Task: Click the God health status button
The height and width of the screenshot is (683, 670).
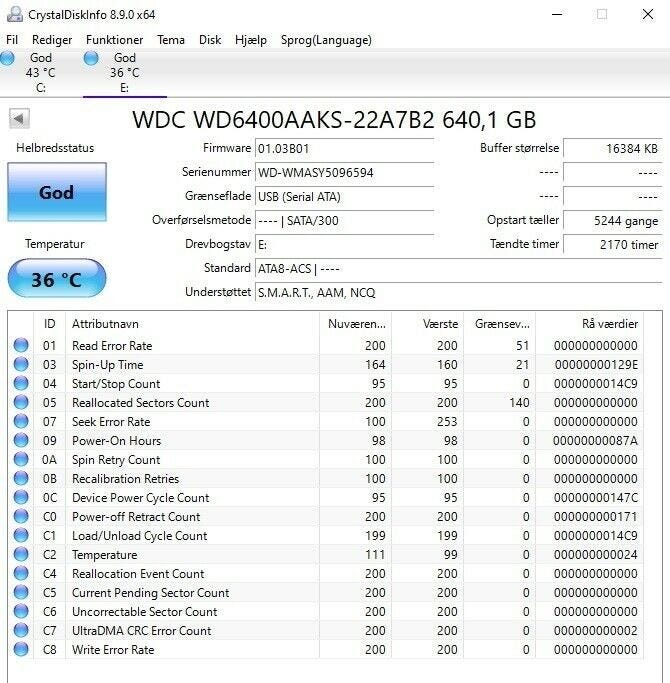Action: click(57, 192)
